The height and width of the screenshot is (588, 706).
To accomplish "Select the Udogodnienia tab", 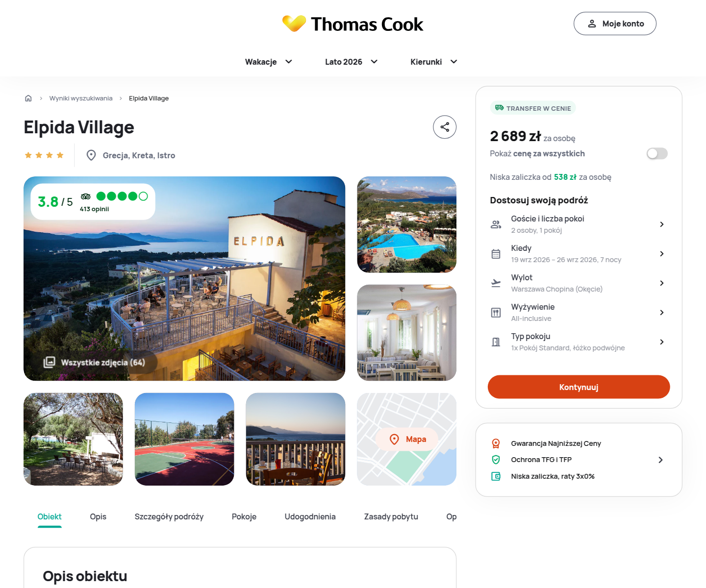I will click(x=310, y=516).
